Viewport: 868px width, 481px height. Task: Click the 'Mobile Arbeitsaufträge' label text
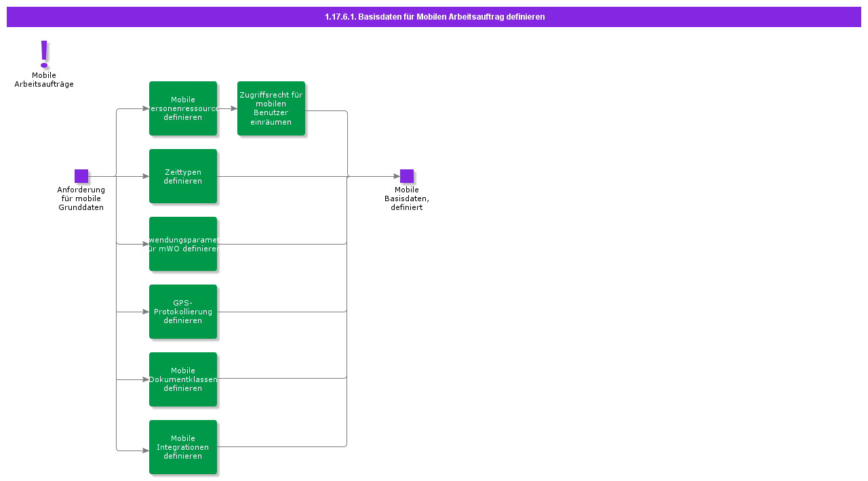coord(44,80)
